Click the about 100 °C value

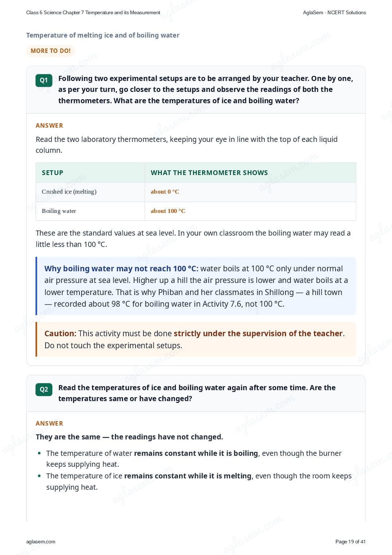point(168,211)
